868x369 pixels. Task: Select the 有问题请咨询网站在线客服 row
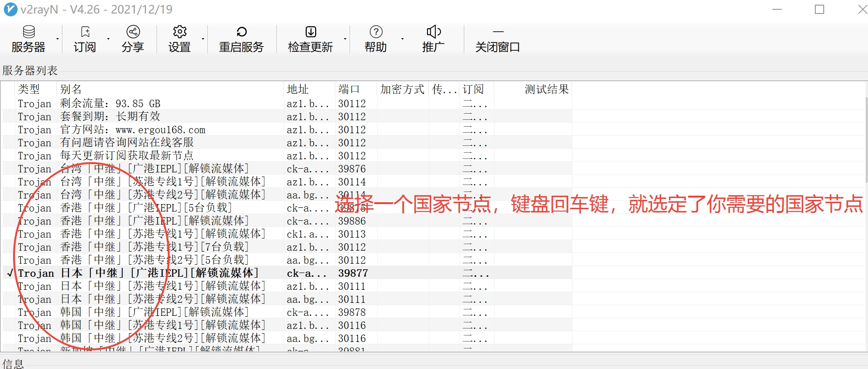287,143
